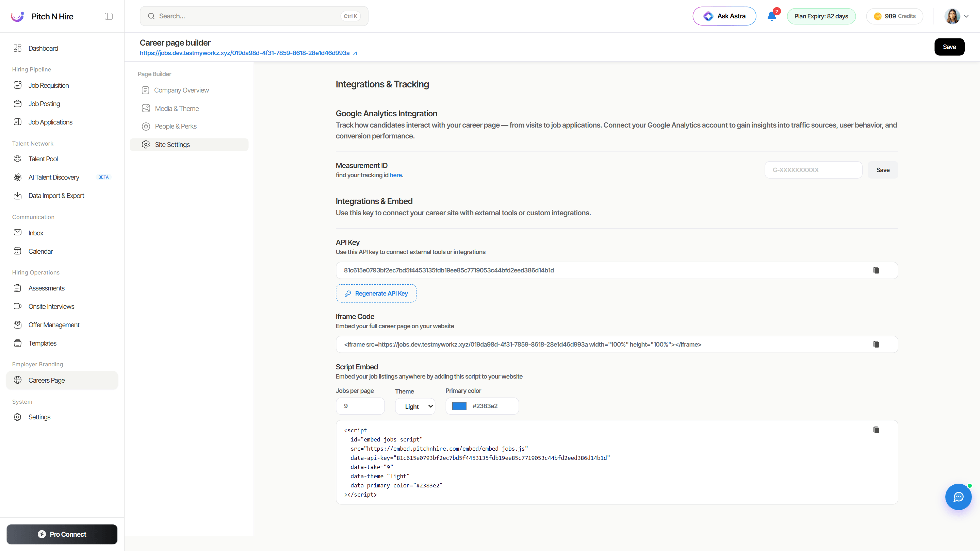Click the Pitch N Hire logo
The height and width of the screenshot is (551, 980).
tap(17, 16)
